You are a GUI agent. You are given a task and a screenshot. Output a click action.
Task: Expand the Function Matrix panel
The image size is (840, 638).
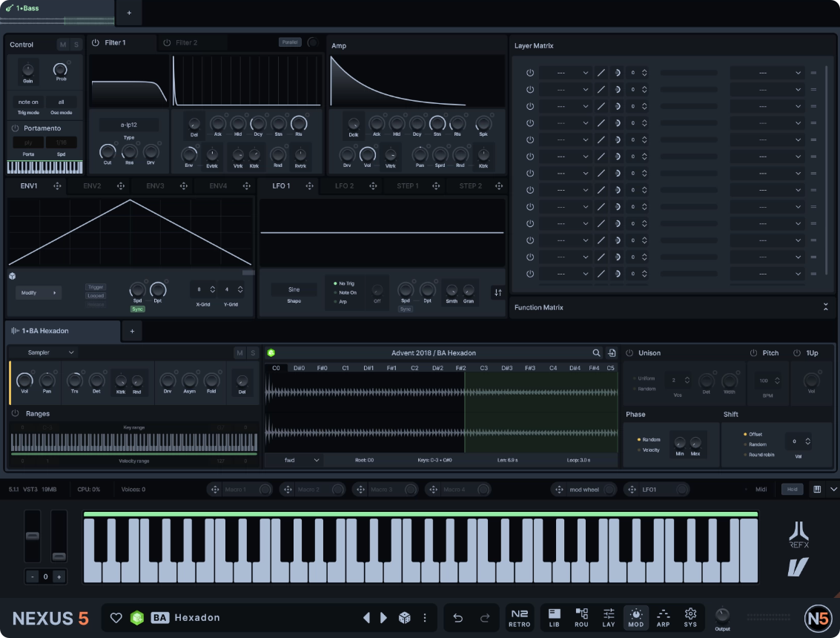point(825,307)
